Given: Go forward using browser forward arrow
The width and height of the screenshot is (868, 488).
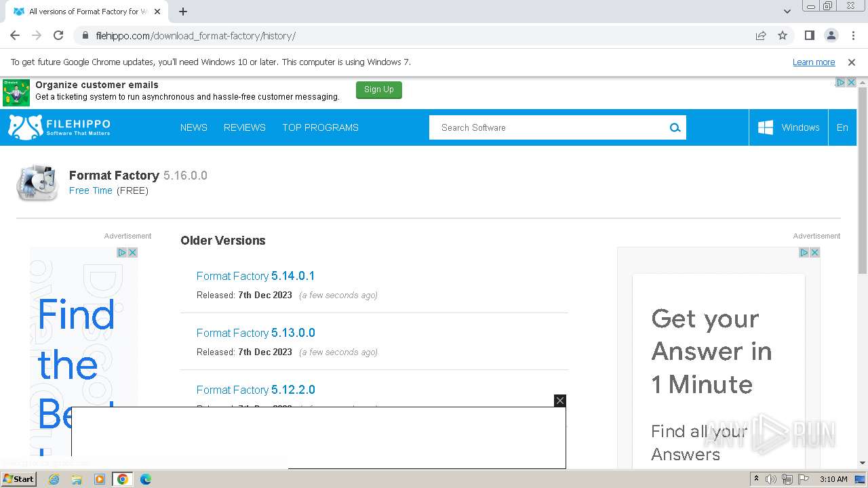Looking at the screenshot, I should pyautogui.click(x=37, y=35).
